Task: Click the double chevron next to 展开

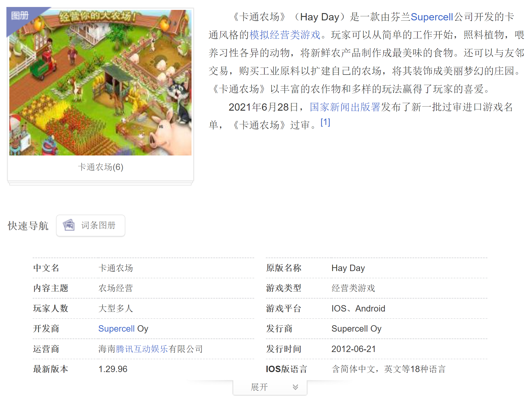Action: click(x=295, y=387)
